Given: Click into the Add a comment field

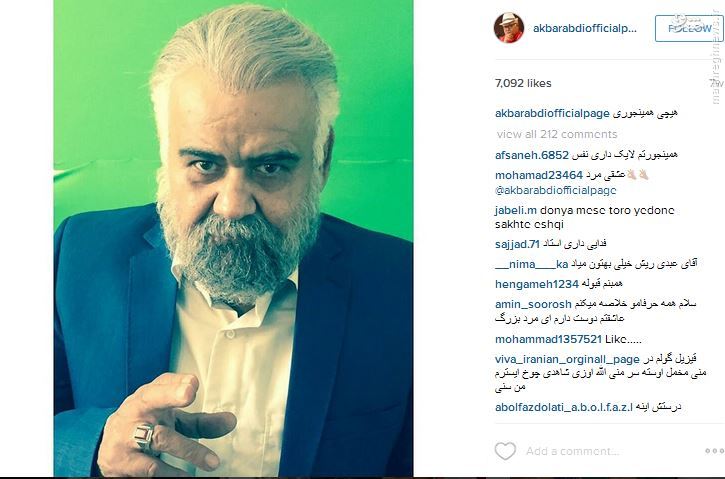Looking at the screenshot, I should tap(611, 451).
